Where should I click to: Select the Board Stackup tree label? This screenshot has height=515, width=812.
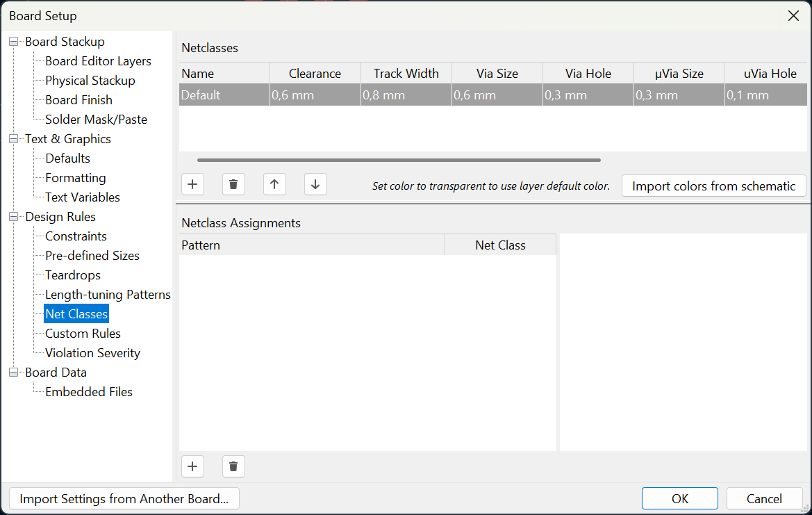coord(65,42)
